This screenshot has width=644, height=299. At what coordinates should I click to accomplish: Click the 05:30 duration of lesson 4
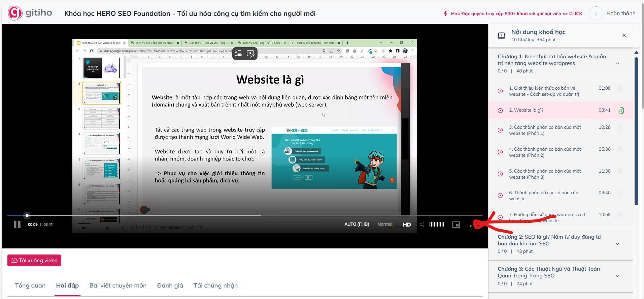point(604,149)
